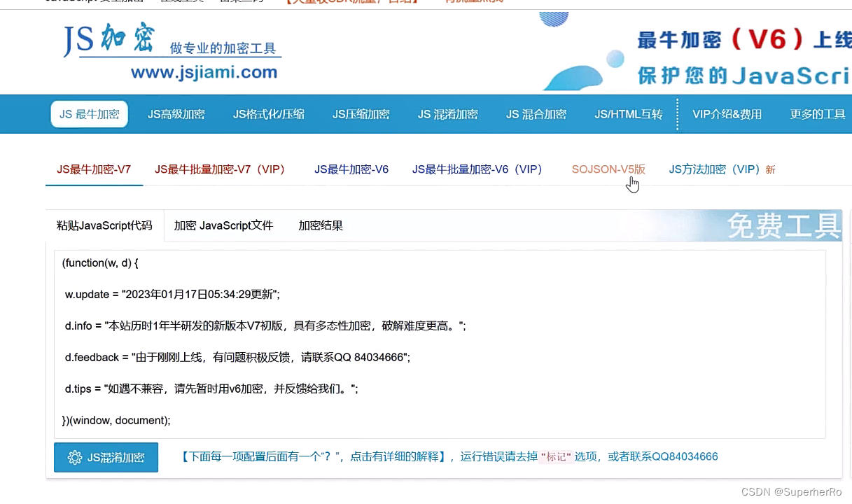Open the JS压缩加密 page
This screenshot has width=852, height=504.
361,113
